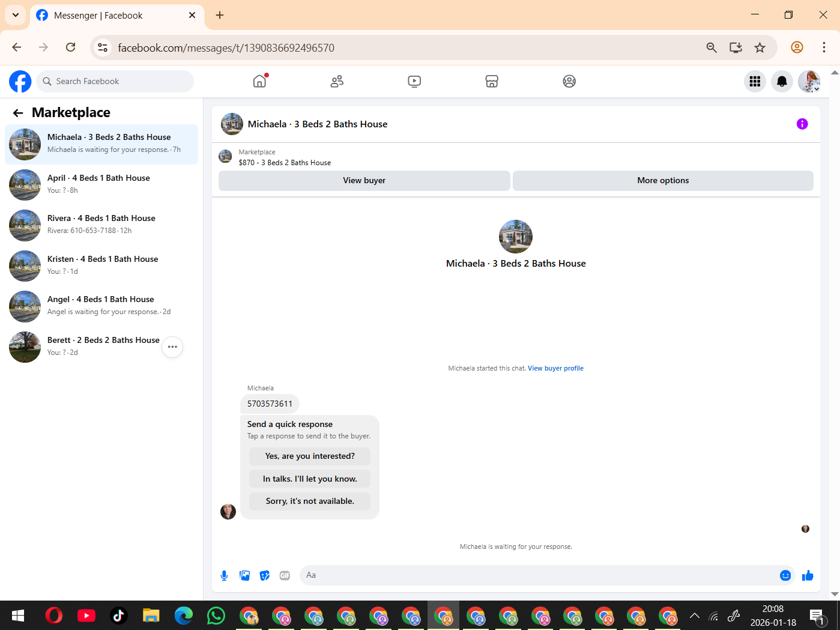Click the View buyer button
The image size is (840, 630).
coord(364,180)
